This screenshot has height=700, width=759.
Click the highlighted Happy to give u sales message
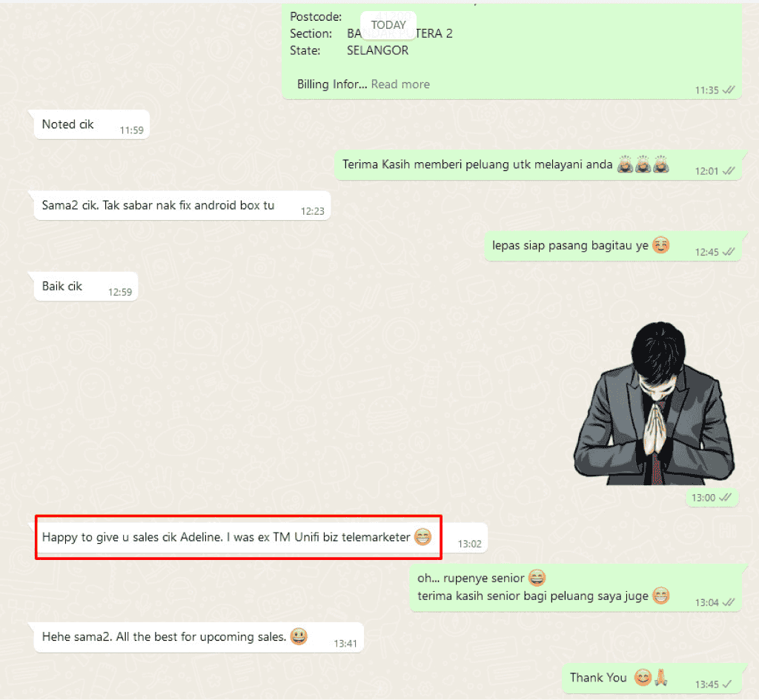point(238,537)
